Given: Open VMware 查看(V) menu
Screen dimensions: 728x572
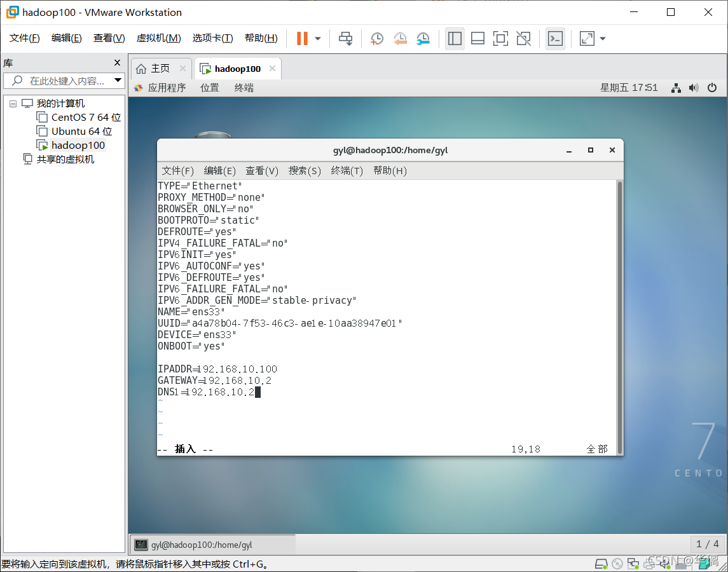Looking at the screenshot, I should point(109,38).
